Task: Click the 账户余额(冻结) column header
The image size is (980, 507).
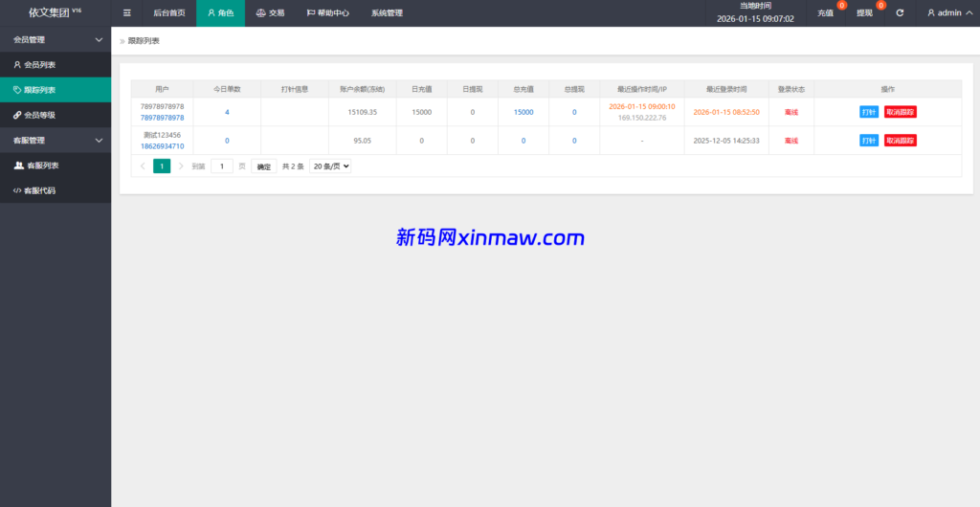Action: (363, 89)
